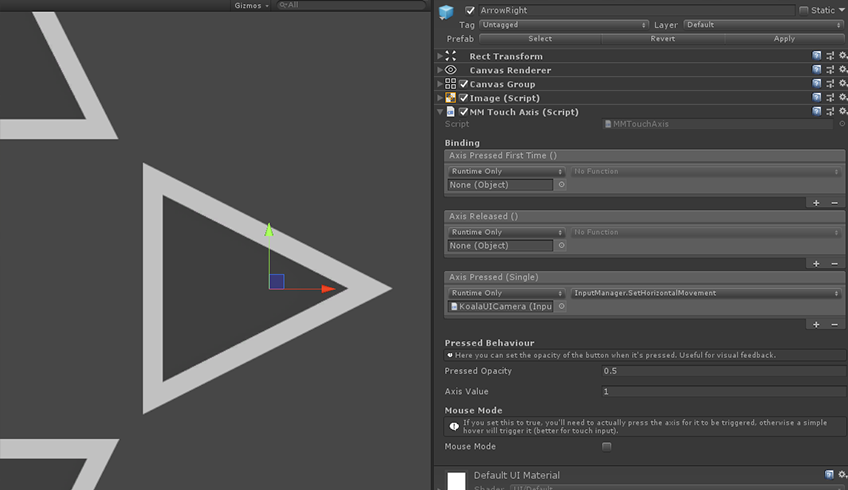Open MM Touch Axis gear settings menu
Viewport: 848px width, 490px height.
[843, 112]
